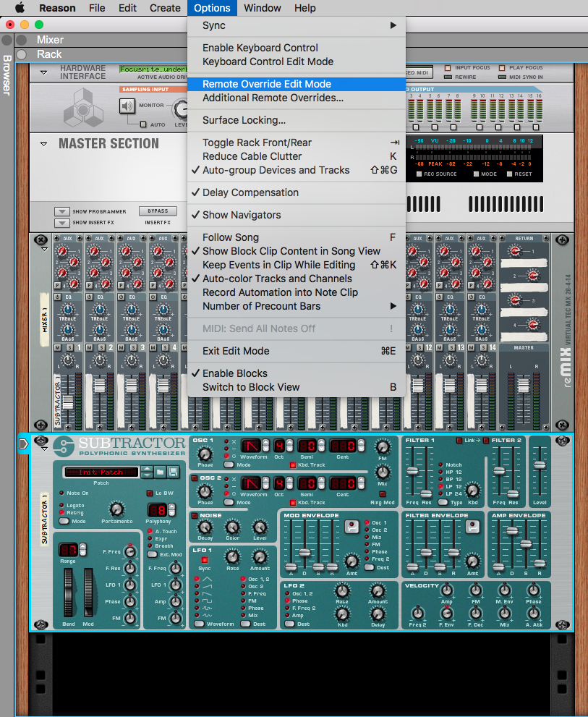Click the Osc Mix knob

point(383,472)
